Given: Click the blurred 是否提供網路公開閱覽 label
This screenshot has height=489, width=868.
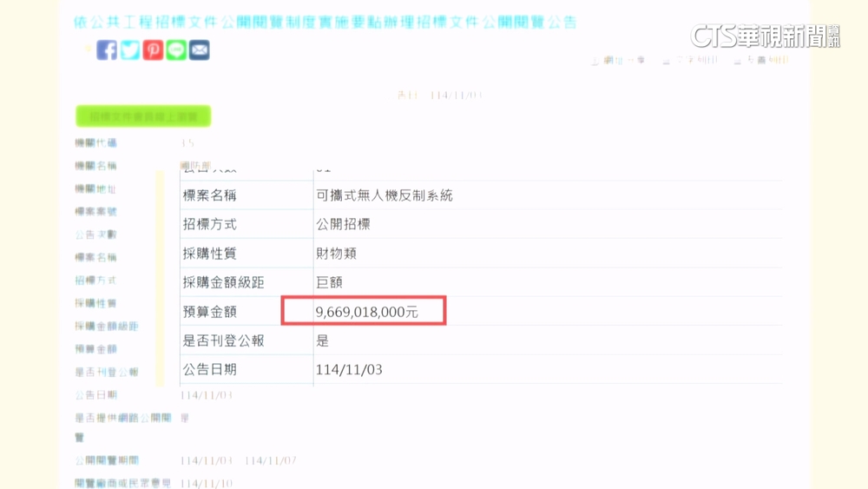Looking at the screenshot, I should tap(123, 427).
